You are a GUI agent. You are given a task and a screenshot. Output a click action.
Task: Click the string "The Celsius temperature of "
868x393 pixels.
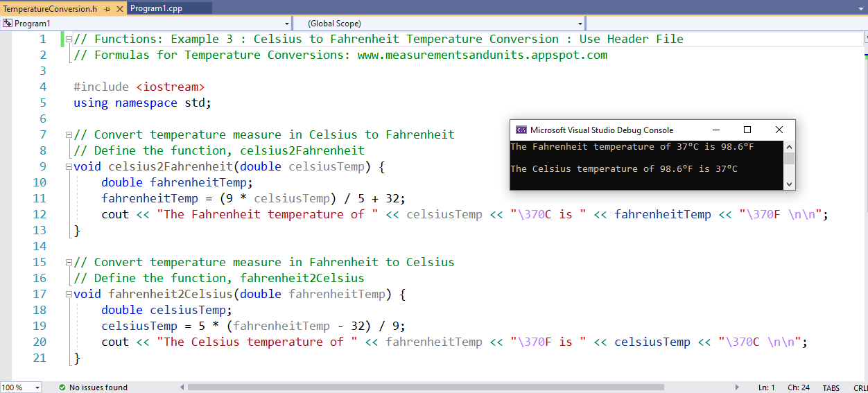[257, 342]
